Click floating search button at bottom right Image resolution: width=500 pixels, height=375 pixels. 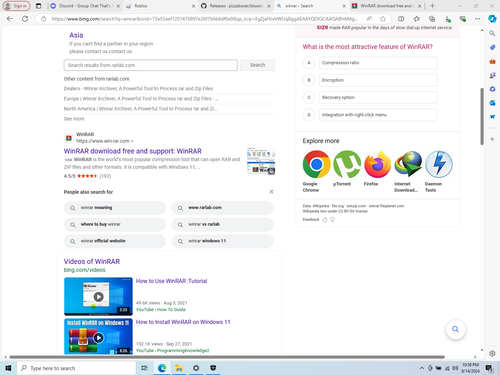(455, 329)
